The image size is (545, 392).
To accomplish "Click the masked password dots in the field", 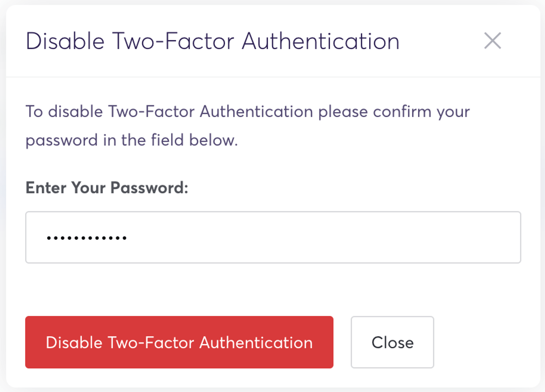I will click(86, 238).
